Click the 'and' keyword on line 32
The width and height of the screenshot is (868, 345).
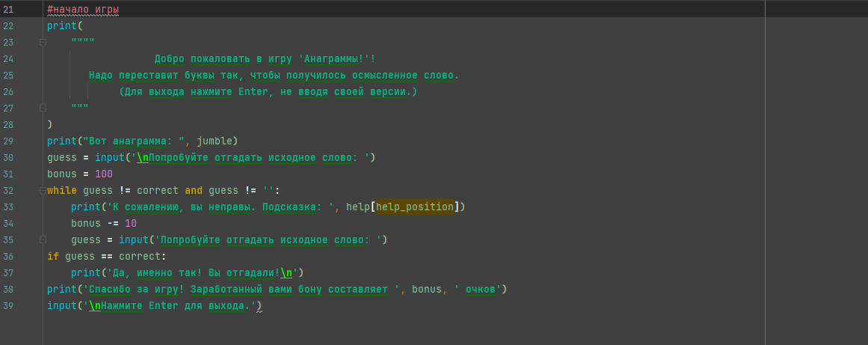[x=194, y=191]
